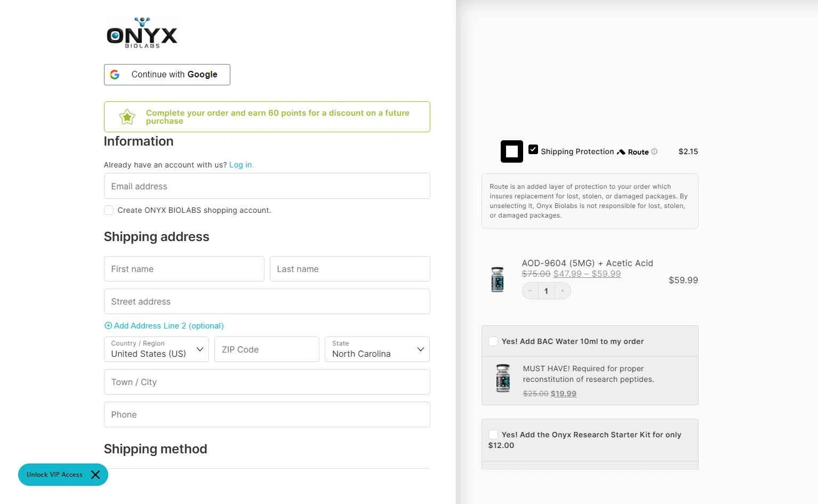818x504 pixels.
Task: Check Add BAC Water 10ml to order
Action: point(493,341)
